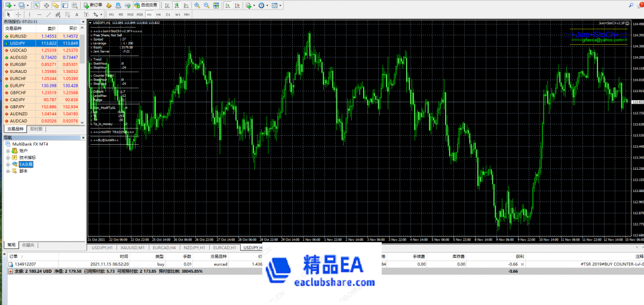Toggle the 自动交易 (AutoTrading) button
This screenshot has height=305, width=644.
(145, 5)
